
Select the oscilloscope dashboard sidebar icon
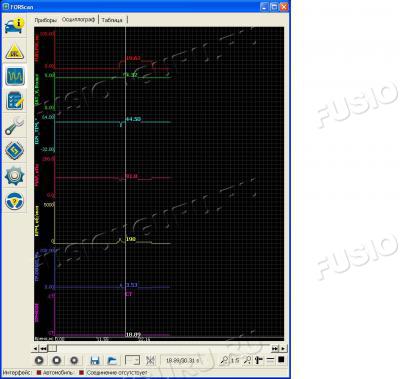point(15,76)
